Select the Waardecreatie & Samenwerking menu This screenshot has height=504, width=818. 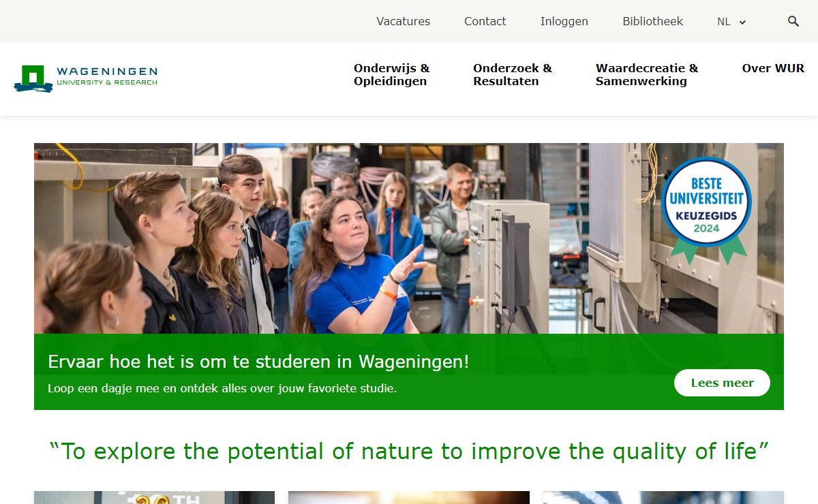646,75
